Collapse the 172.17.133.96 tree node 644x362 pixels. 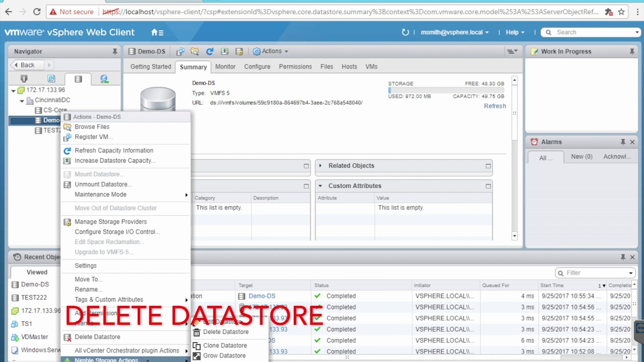(14, 90)
